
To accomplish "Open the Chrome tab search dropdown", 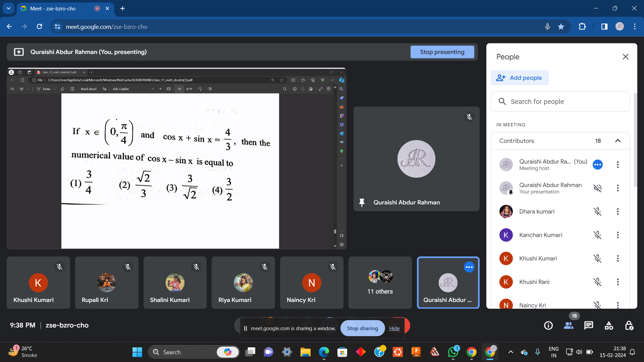I will click(8, 8).
